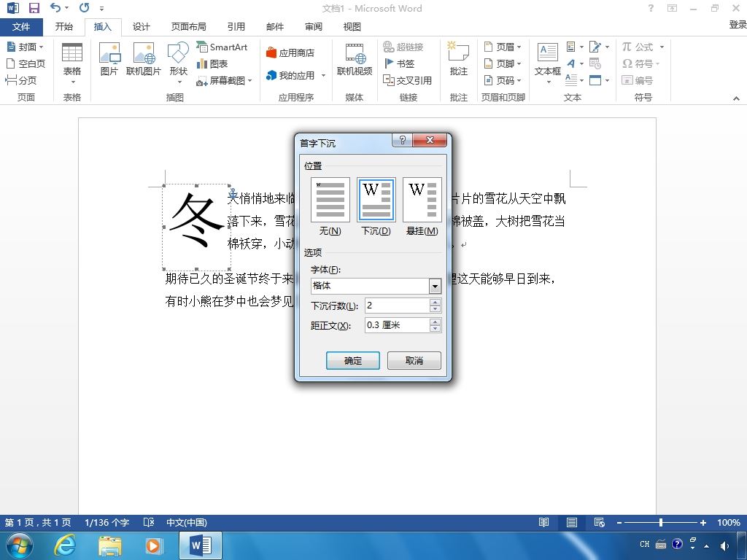Save the document with the floppy icon
The height and width of the screenshot is (560, 747).
34,8
